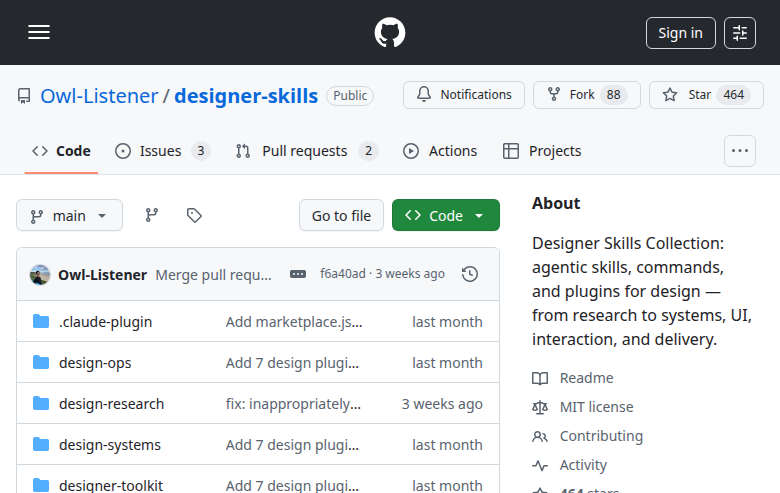Image resolution: width=780 pixels, height=493 pixels.
Task: Switch to the Projects tab
Action: [x=542, y=151]
